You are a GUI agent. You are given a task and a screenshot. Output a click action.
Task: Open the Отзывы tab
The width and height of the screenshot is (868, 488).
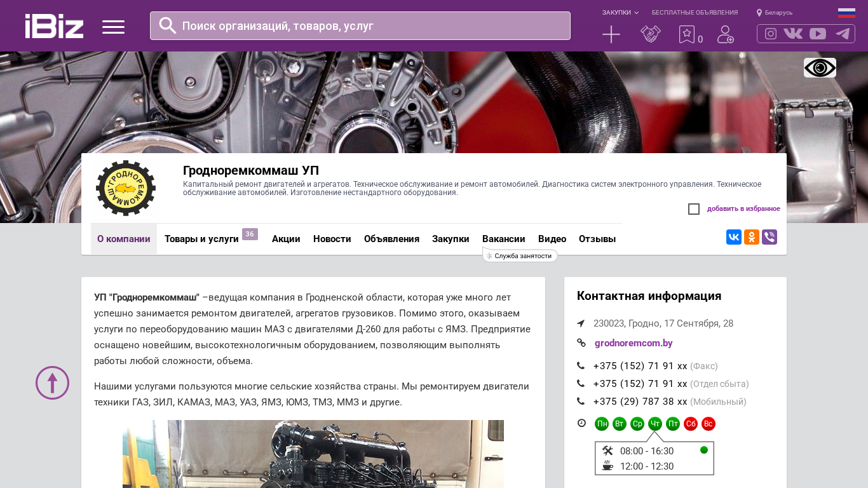[597, 239]
